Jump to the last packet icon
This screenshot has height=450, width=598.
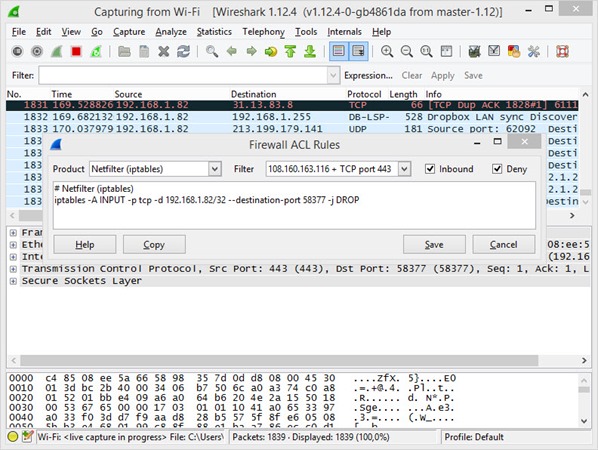tap(310, 51)
